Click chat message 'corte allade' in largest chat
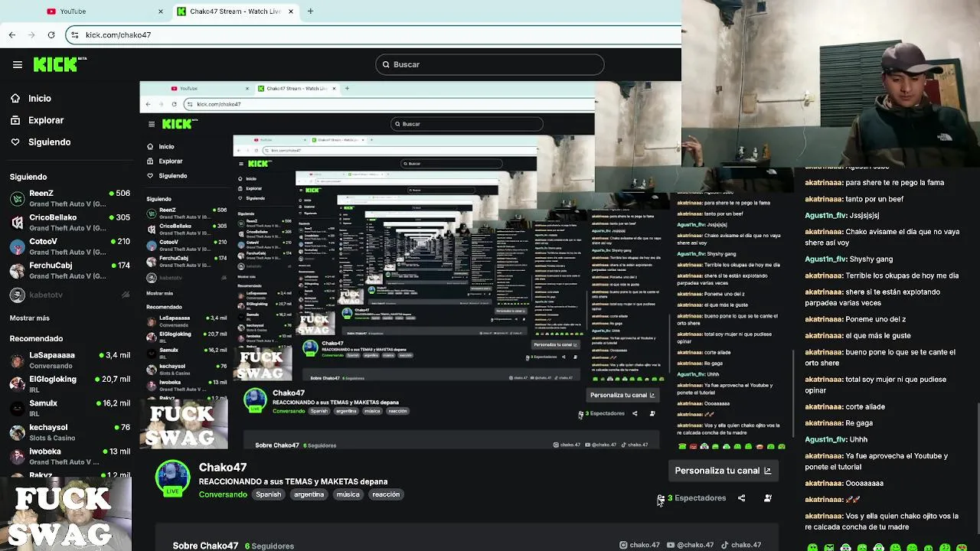Image resolution: width=980 pixels, height=551 pixels. click(865, 407)
